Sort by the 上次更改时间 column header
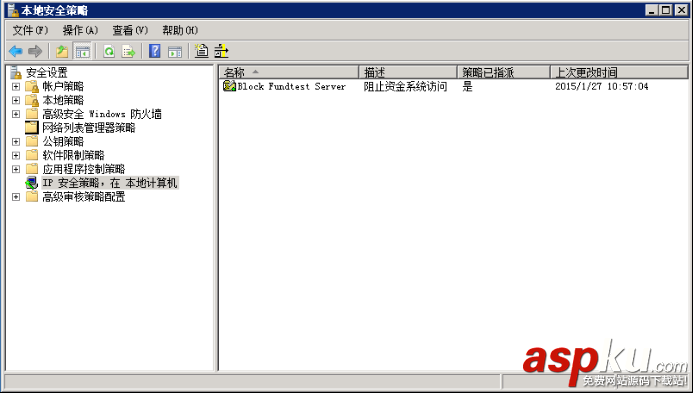Viewport: 693px width, 393px height. [619, 72]
